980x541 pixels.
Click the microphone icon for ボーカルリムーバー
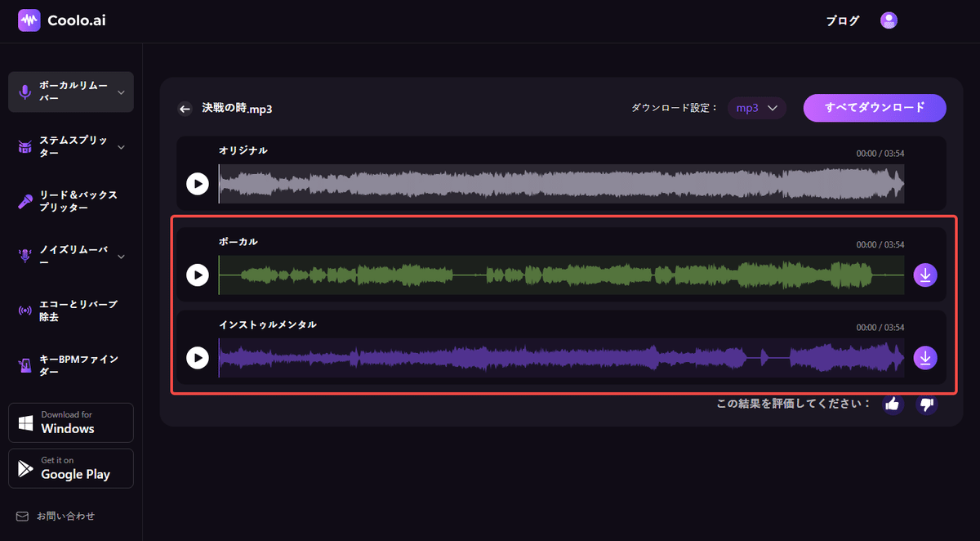coord(24,92)
